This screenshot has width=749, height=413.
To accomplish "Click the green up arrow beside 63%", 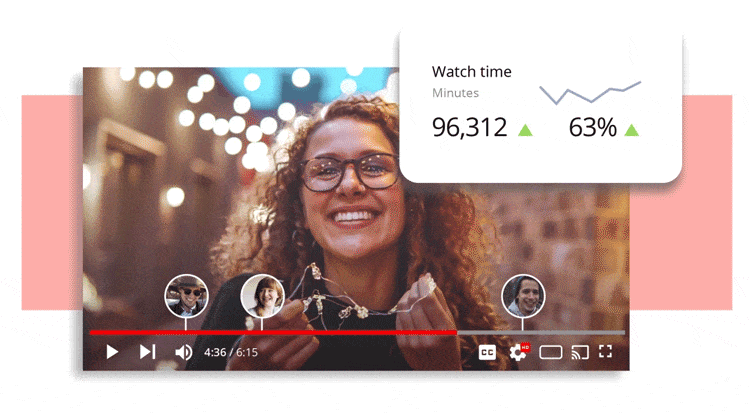I will pyautogui.click(x=631, y=129).
